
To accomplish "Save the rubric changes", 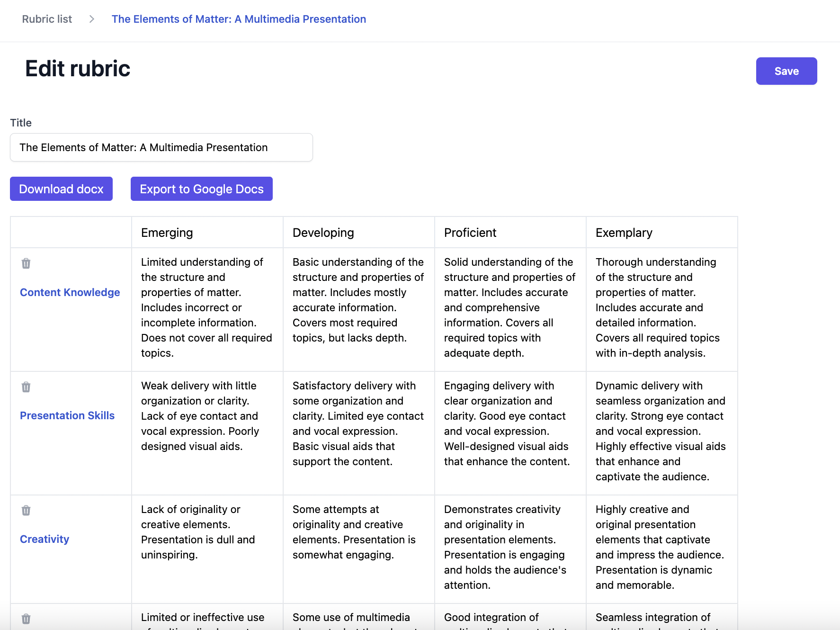I will pyautogui.click(x=786, y=71).
